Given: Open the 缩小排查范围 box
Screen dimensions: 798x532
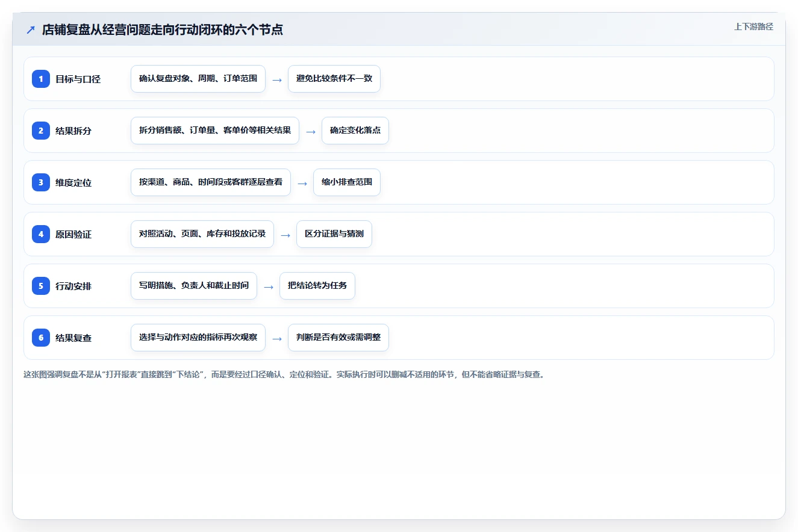Looking at the screenshot, I should pyautogui.click(x=347, y=182).
